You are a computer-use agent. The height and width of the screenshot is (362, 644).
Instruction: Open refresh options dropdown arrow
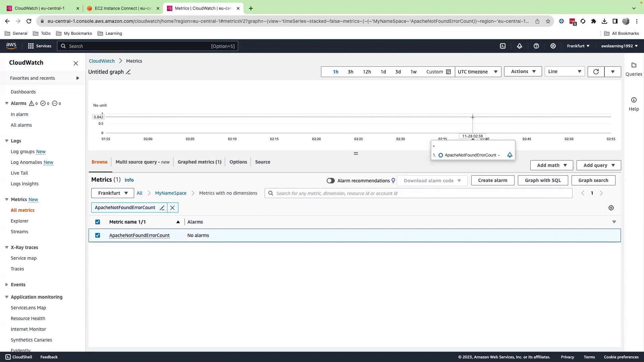click(613, 72)
